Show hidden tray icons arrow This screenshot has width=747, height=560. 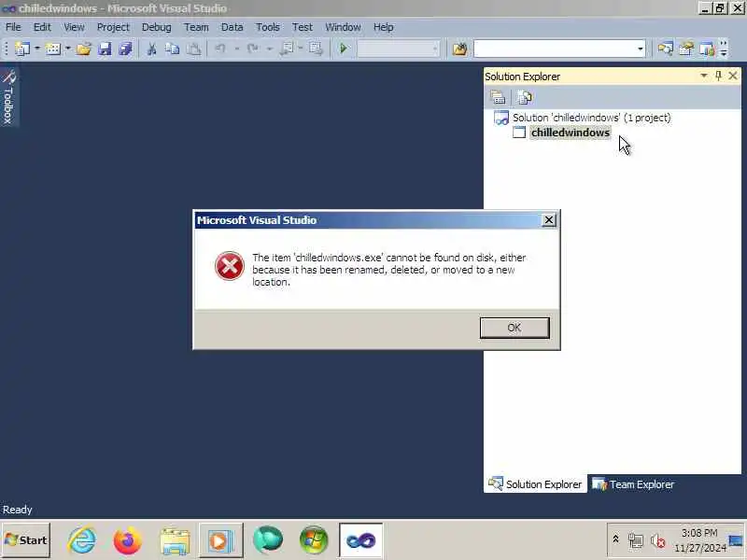pos(615,539)
